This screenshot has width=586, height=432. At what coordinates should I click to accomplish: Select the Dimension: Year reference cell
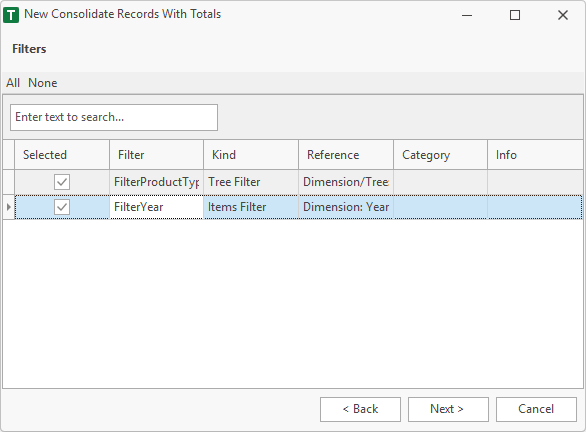point(346,207)
